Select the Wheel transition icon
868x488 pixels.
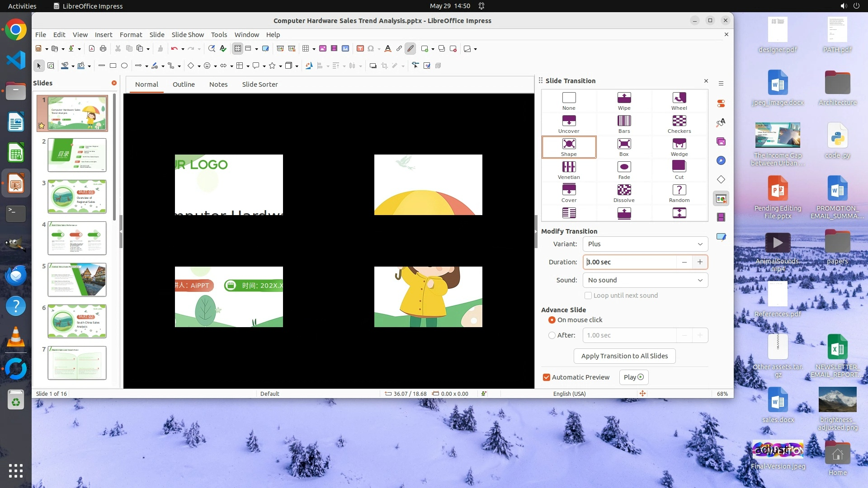679,98
